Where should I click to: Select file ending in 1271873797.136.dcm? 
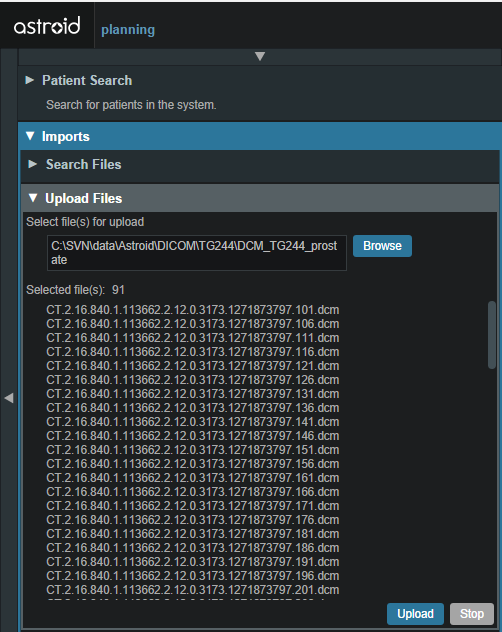tap(193, 408)
